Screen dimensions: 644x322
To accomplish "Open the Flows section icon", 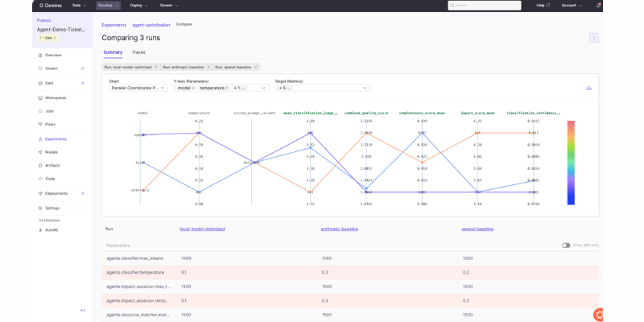I will click(x=39, y=124).
